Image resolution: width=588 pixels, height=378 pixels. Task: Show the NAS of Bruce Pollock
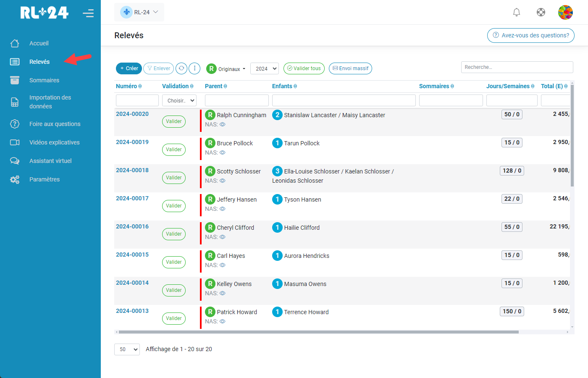[x=223, y=152]
